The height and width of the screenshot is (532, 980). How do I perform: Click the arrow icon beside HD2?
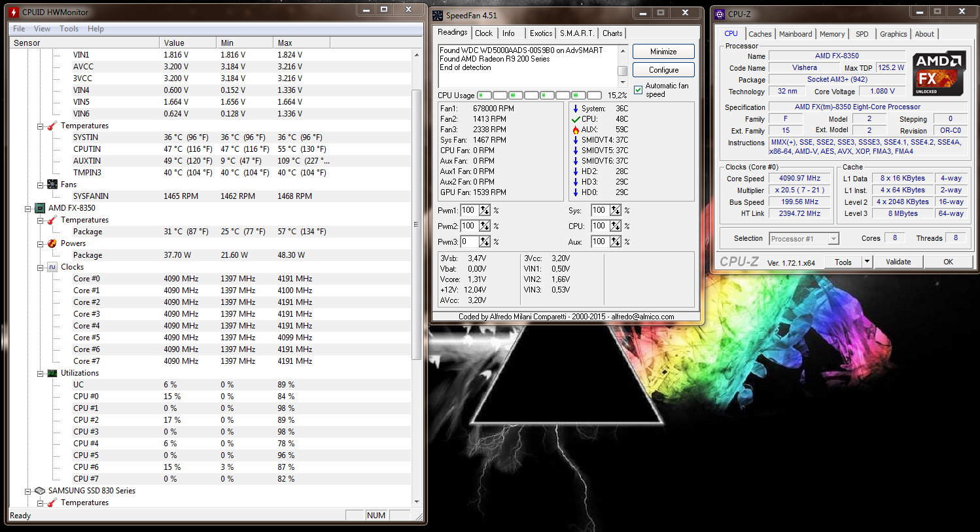click(576, 171)
